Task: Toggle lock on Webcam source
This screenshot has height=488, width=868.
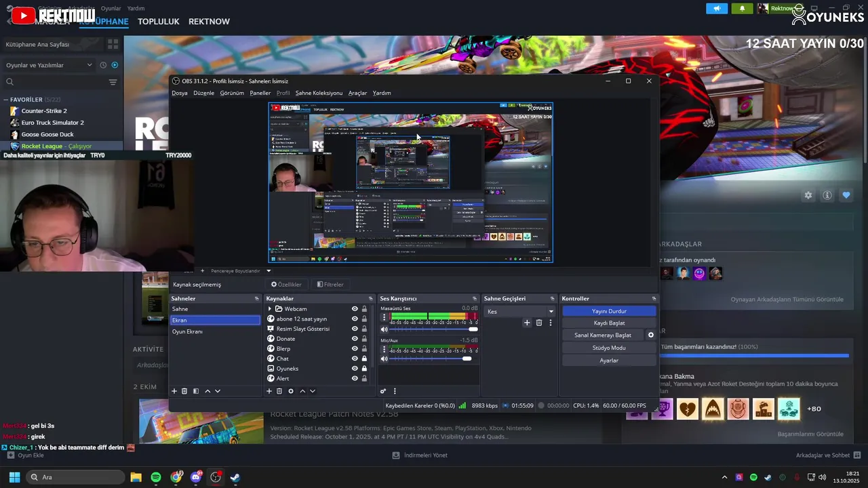Action: tap(364, 309)
